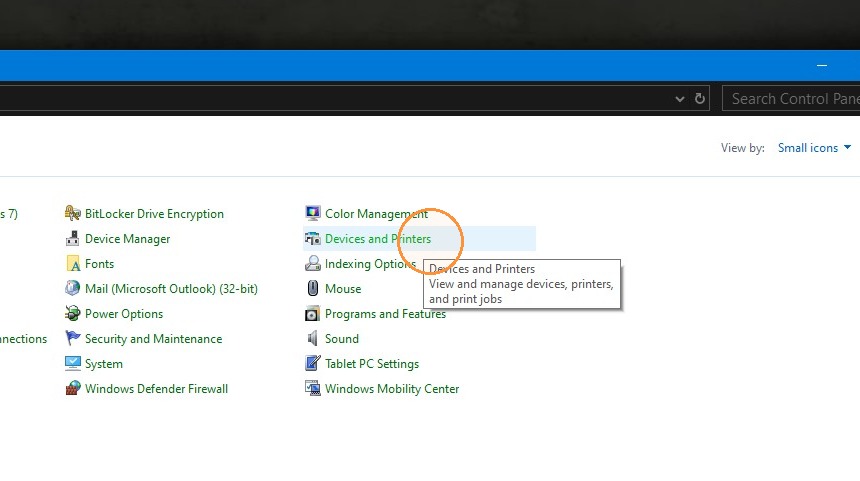Open the Indexing Options icon
Viewport: 860px width, 481px height.
click(x=313, y=264)
